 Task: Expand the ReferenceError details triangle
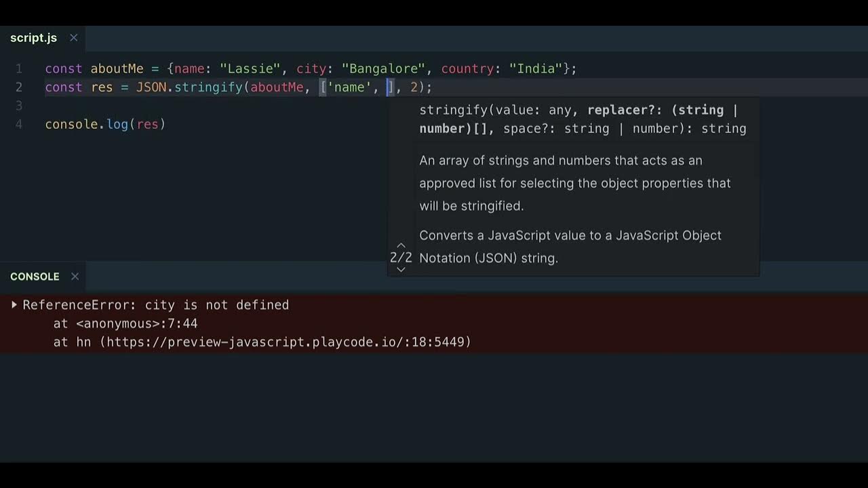click(14, 305)
